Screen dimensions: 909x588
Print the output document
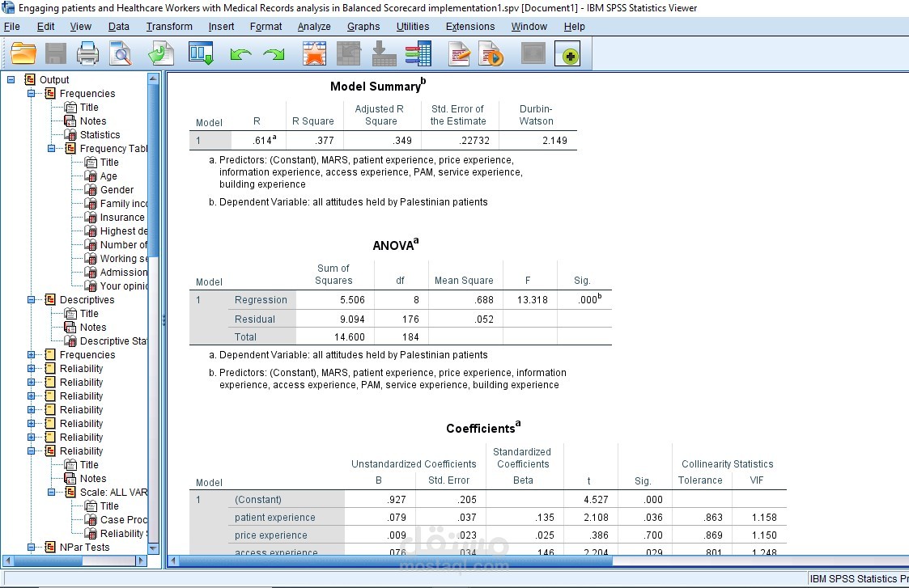[89, 53]
